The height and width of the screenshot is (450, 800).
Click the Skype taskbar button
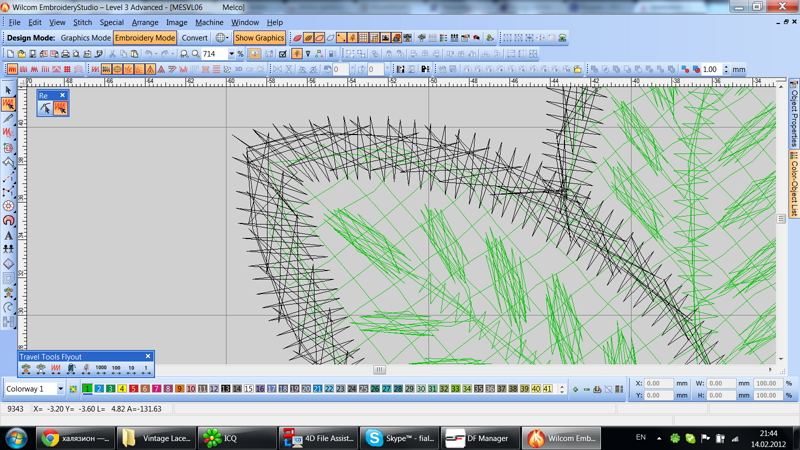tap(400, 438)
